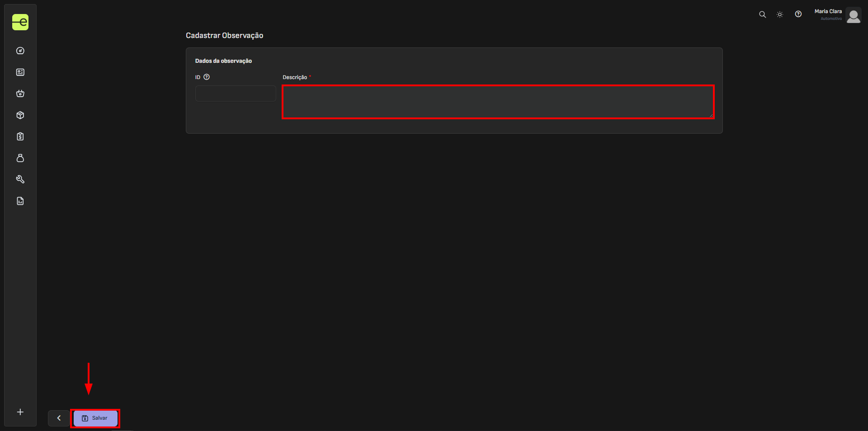Show the ID field help tooltip icon

point(207,77)
